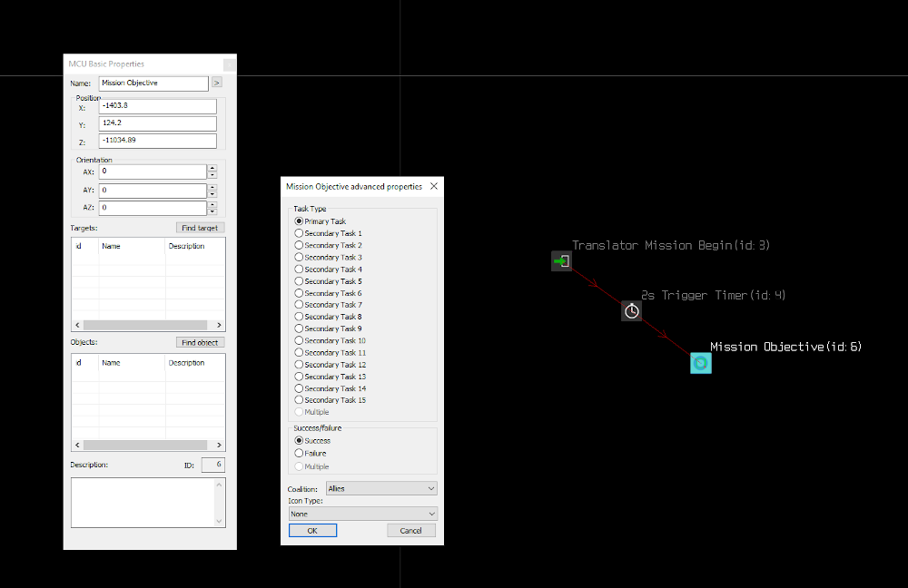Image resolution: width=908 pixels, height=588 pixels.
Task: Click the arrow button beside Name field
Action: point(216,83)
